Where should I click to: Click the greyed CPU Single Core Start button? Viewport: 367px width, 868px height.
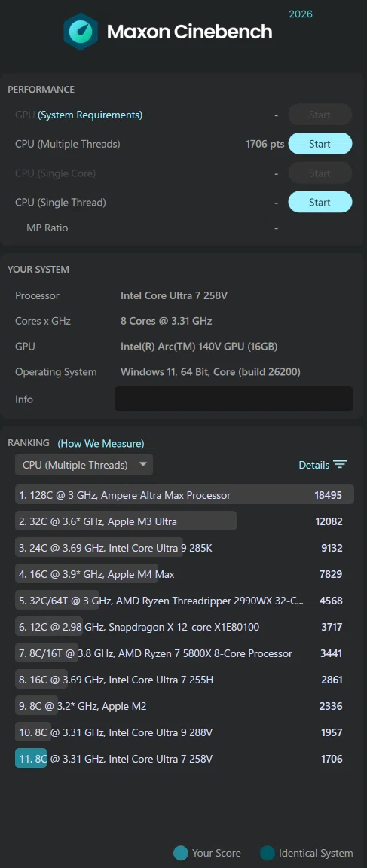pos(320,173)
